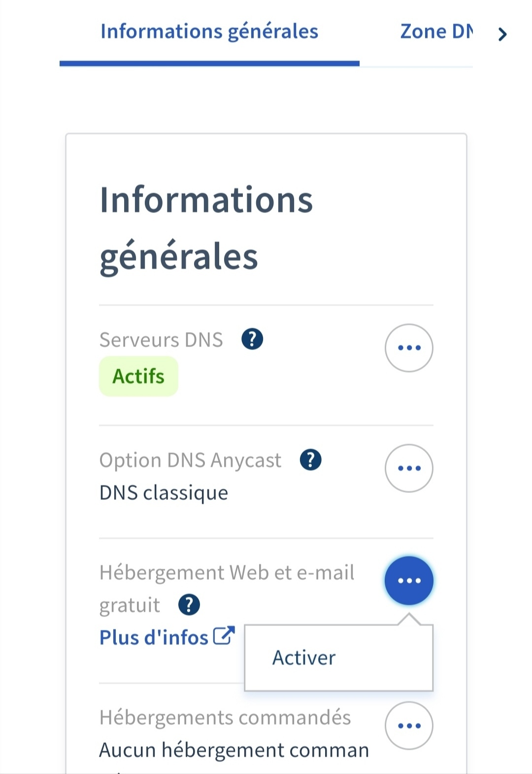The image size is (532, 774).
Task: Open the Hébergements commandés three-dot menu
Action: 409,725
